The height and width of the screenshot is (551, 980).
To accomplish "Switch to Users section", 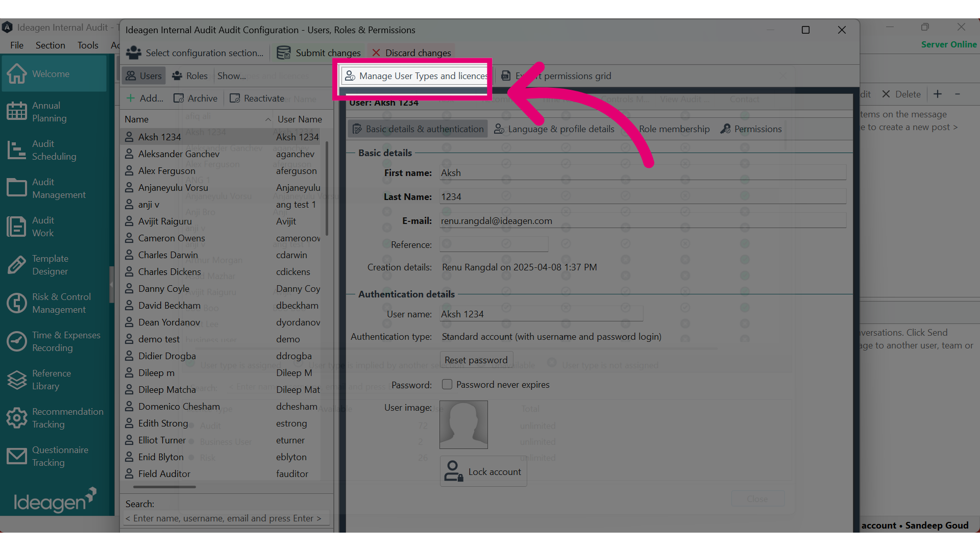I will (x=144, y=76).
